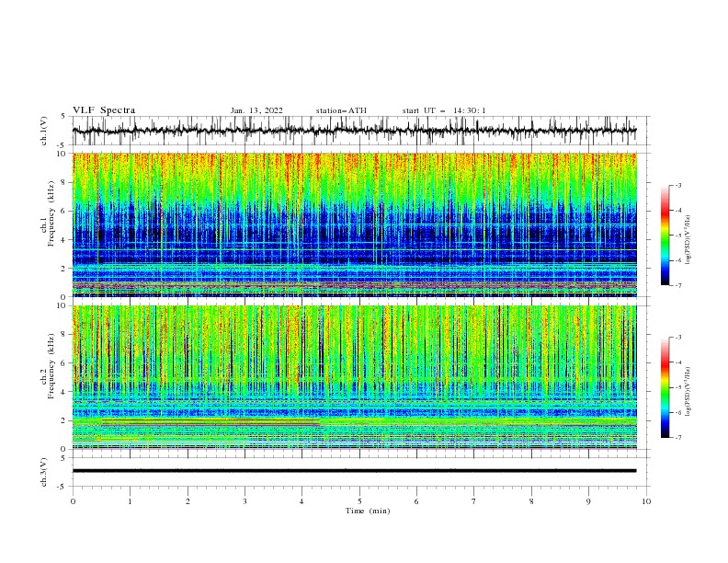The height and width of the screenshot is (563, 728).
Task: Click the ch.3 flat voltage trace
Action: 354,471
